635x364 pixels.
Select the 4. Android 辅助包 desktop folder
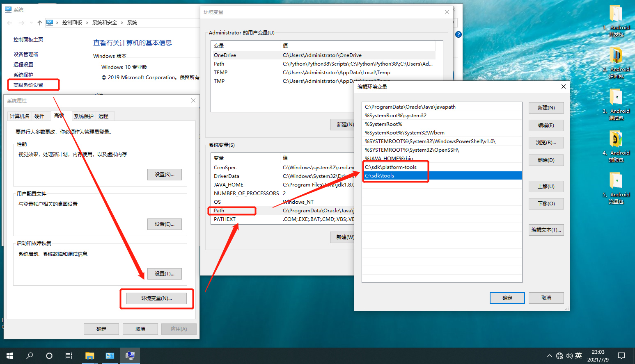(616, 146)
